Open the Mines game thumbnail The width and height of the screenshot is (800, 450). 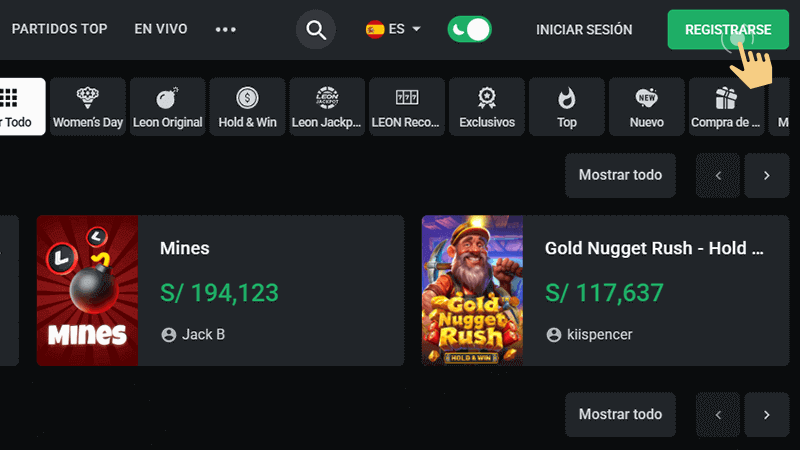point(87,290)
